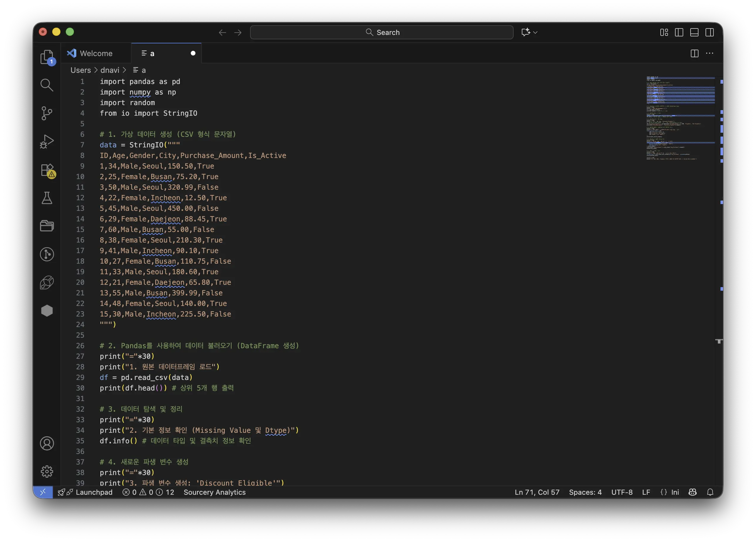The width and height of the screenshot is (756, 542).
Task: Open the chevron dropdown beside the Copilot search icon
Action: (x=534, y=32)
